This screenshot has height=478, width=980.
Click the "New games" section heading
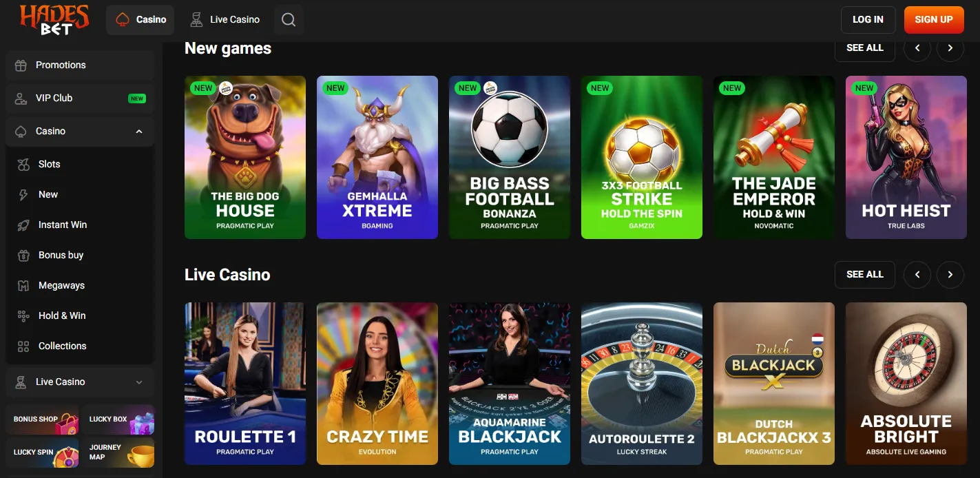click(228, 48)
